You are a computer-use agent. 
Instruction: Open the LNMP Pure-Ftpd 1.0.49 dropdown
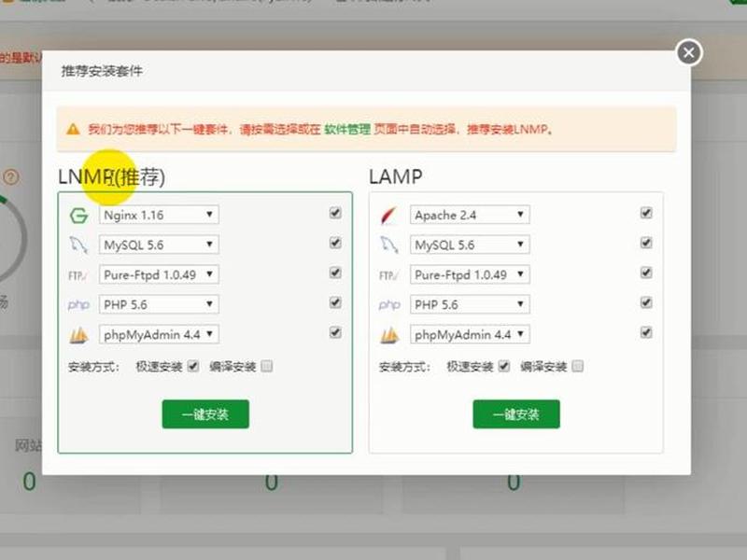point(159,274)
